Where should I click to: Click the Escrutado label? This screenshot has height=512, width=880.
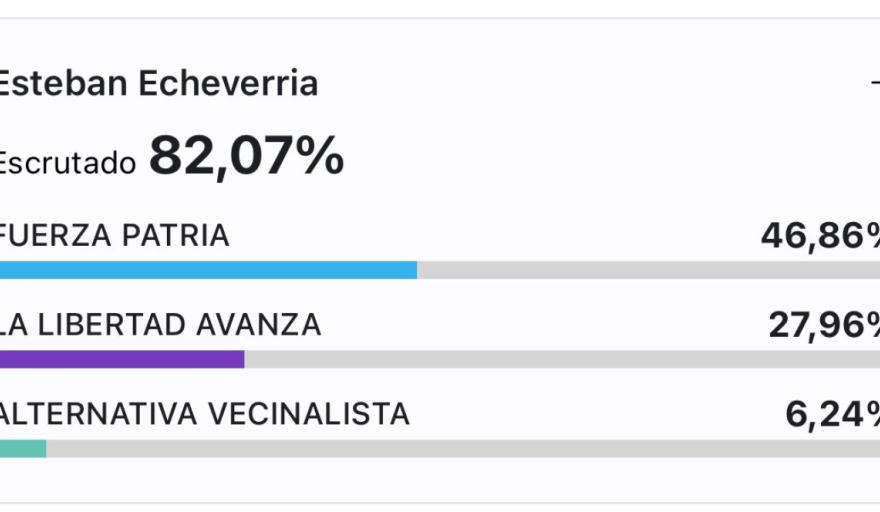coord(67,162)
